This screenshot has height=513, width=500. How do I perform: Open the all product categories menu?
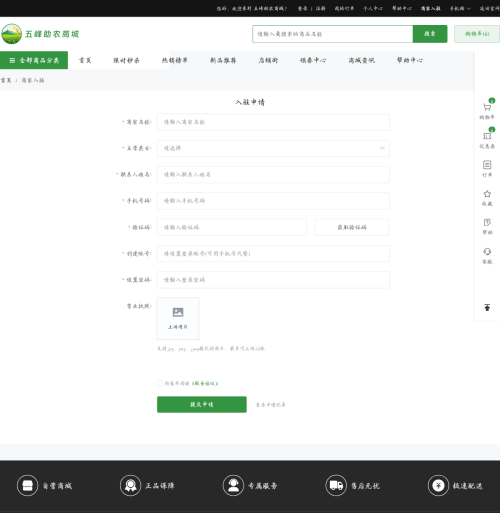[34, 60]
